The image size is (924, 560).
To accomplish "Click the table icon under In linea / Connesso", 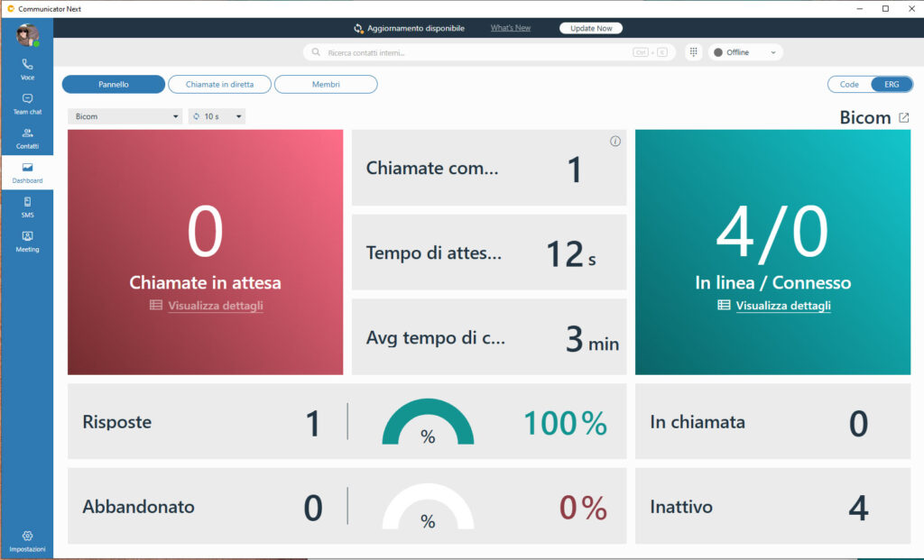I will point(724,305).
